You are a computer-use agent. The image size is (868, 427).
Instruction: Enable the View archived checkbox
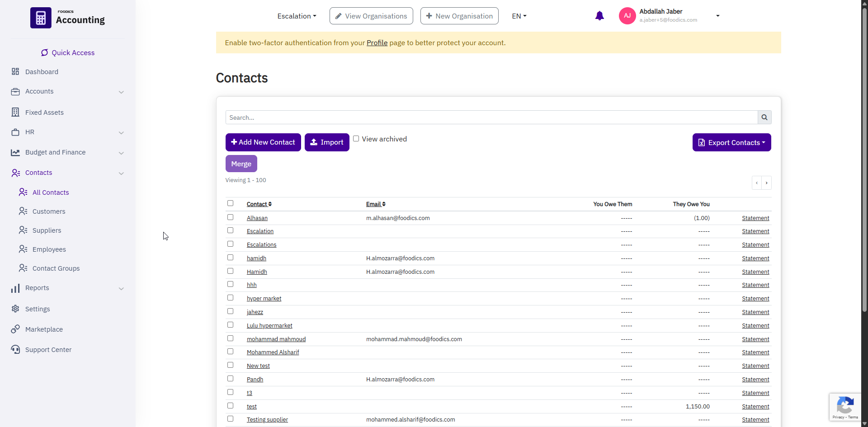click(356, 139)
